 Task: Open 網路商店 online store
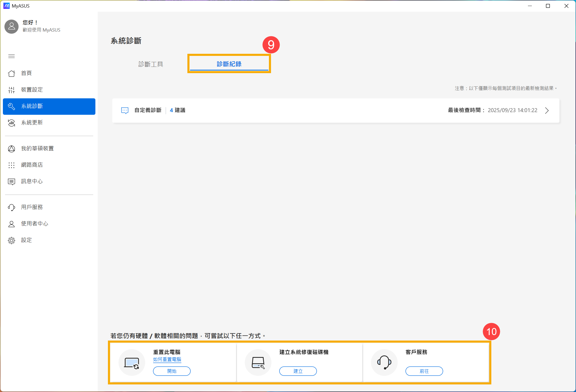pos(32,165)
